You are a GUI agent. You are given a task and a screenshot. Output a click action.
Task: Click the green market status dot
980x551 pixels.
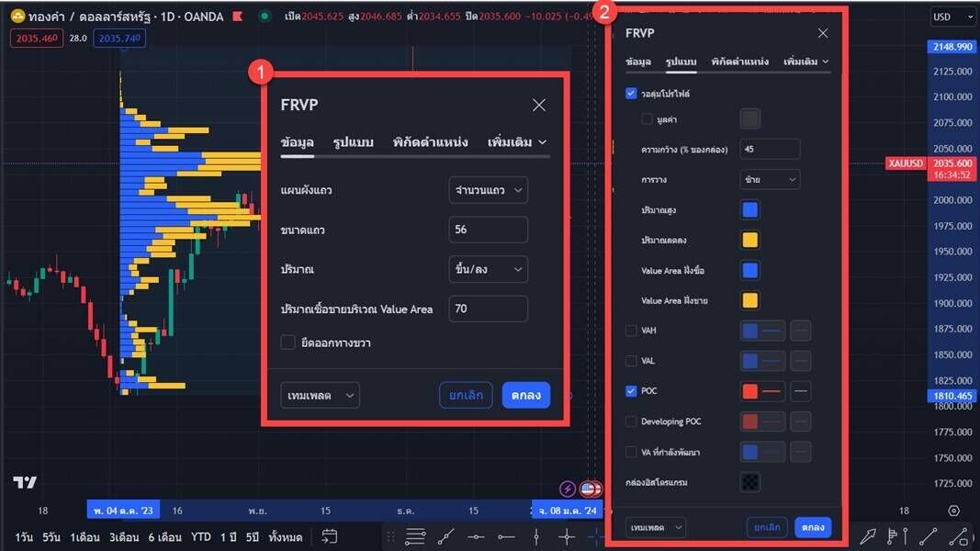(265, 17)
